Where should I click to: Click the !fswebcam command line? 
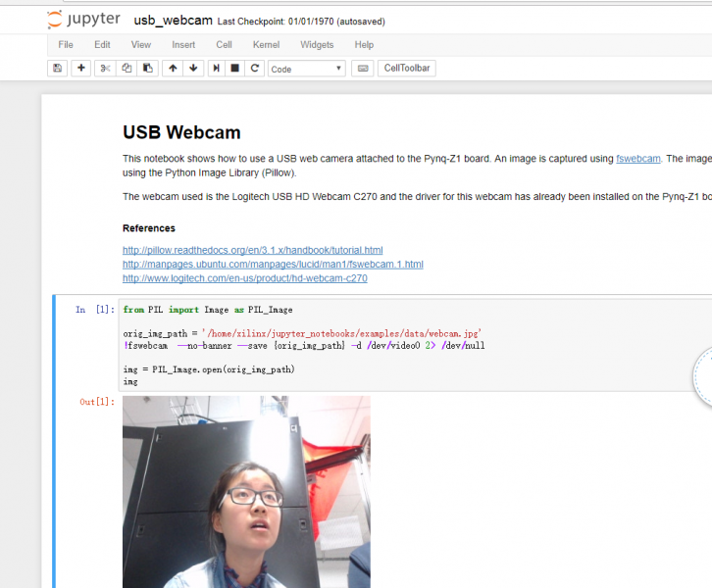point(304,346)
